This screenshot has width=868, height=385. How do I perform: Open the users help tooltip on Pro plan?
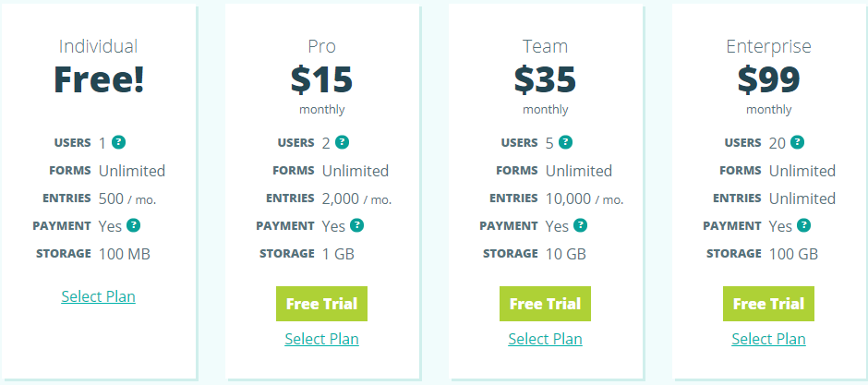click(343, 142)
